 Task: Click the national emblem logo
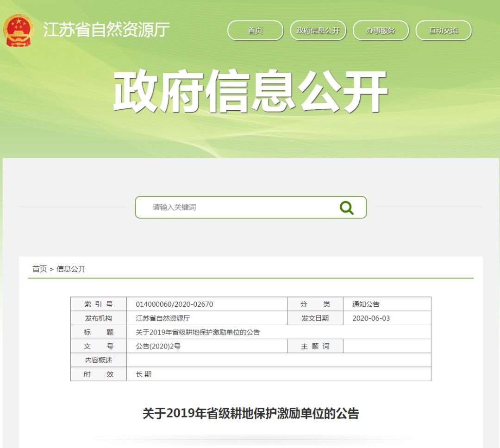coord(18,30)
